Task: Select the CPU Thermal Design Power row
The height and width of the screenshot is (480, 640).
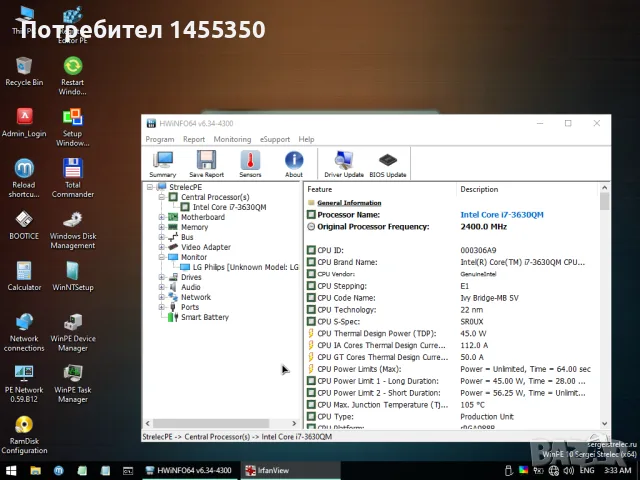Action: tap(452, 333)
